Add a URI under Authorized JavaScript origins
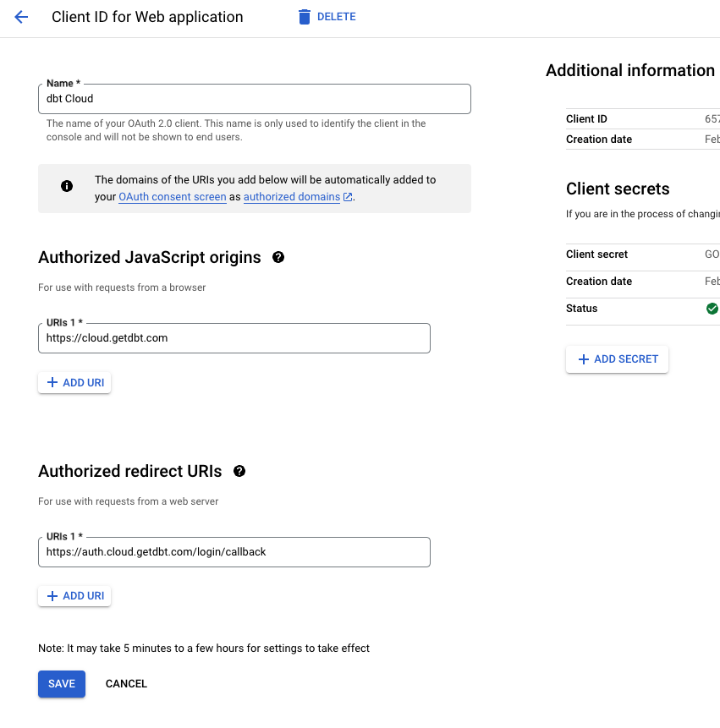The width and height of the screenshot is (720, 728). coord(74,382)
